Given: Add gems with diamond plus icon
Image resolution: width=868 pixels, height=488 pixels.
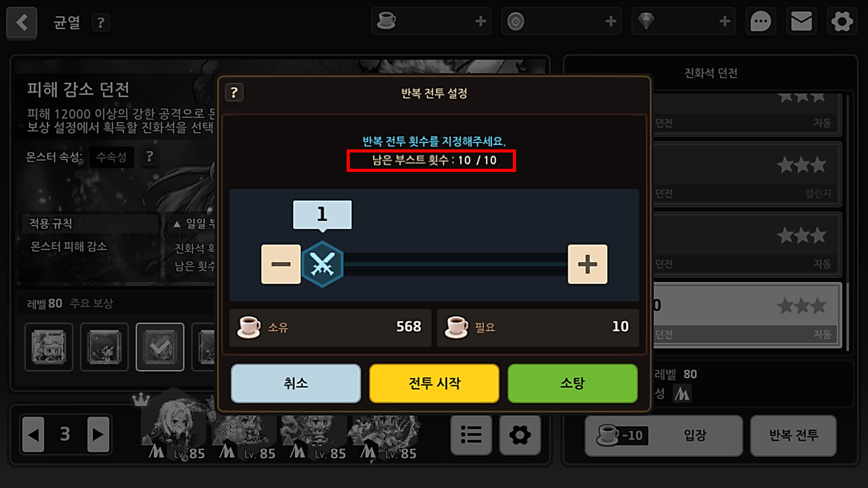Looking at the screenshot, I should tap(724, 22).
